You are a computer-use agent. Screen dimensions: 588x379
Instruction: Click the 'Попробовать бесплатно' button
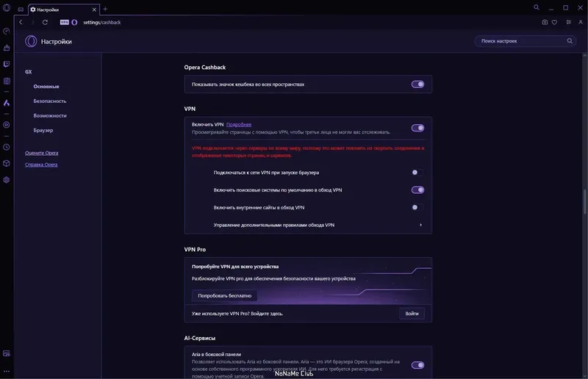pyautogui.click(x=224, y=295)
